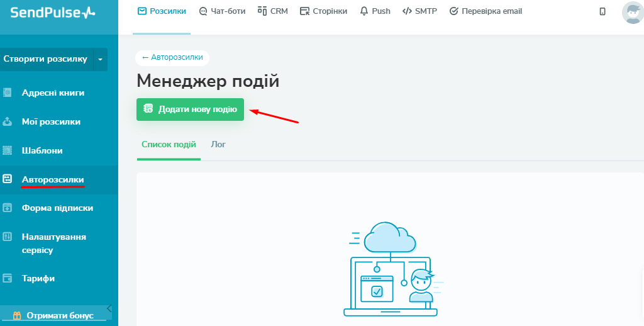Image resolution: width=644 pixels, height=326 pixels.
Task: Click the Address books sidebar icon
Action: click(x=8, y=93)
